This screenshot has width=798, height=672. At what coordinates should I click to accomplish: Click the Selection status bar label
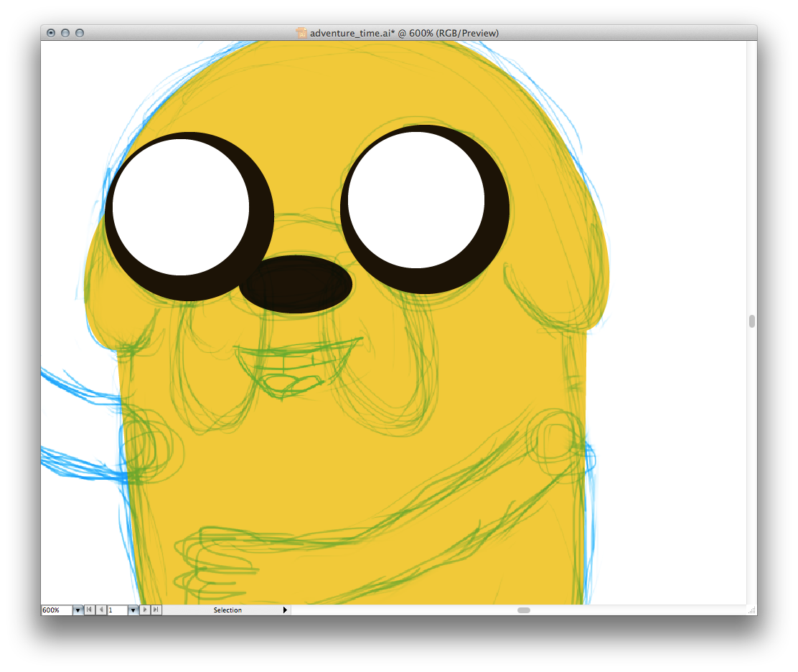coord(227,610)
